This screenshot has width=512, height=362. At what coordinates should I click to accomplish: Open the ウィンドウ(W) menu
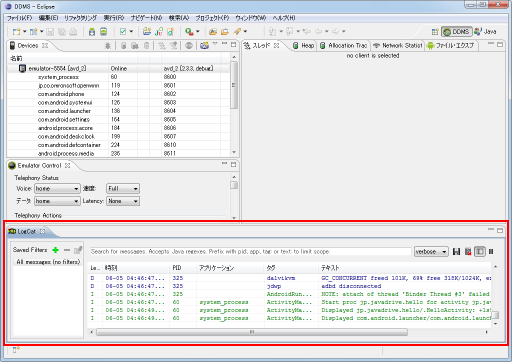[251, 18]
